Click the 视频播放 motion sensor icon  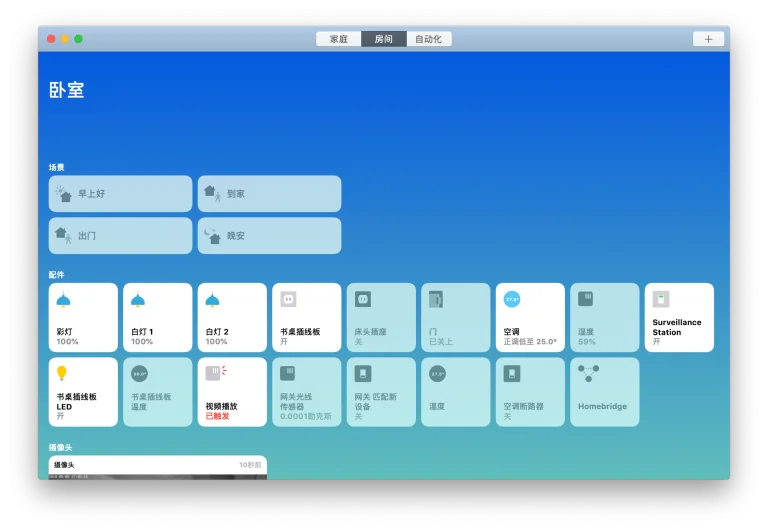[x=216, y=373]
